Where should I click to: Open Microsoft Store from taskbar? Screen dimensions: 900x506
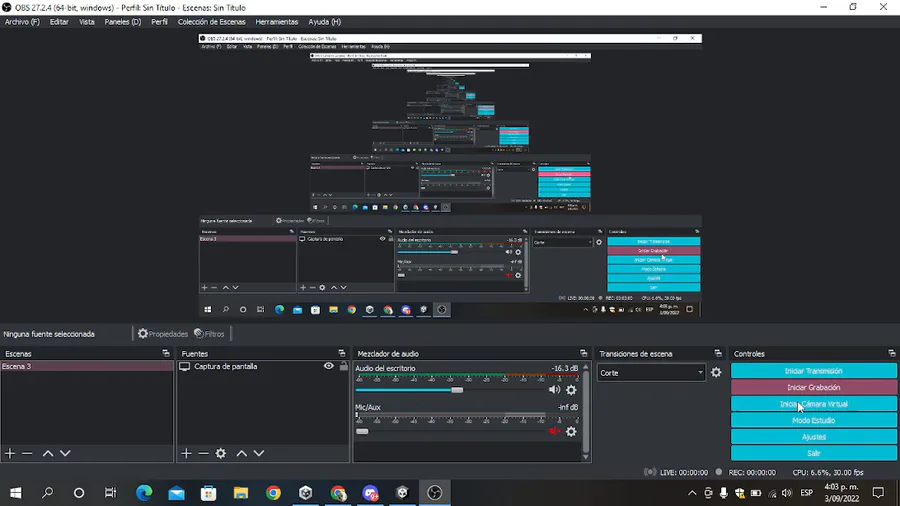coord(208,493)
